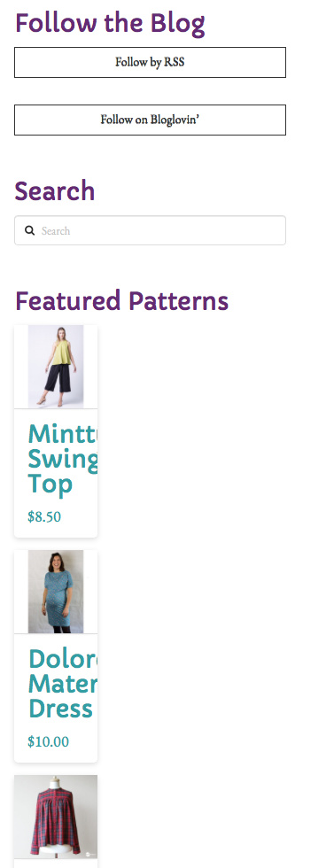334x868 pixels.
Task: Click the word 'Dress' in Dolores title
Action: (x=60, y=709)
